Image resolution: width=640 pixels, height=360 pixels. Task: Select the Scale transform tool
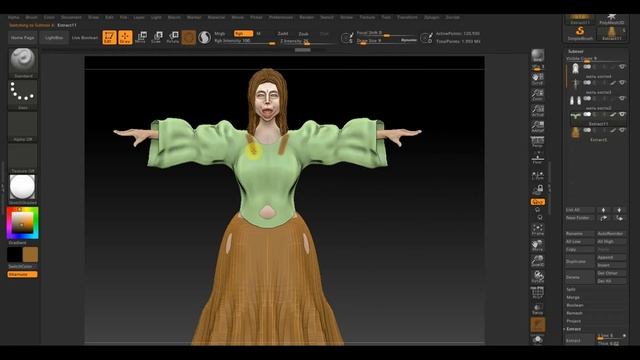pyautogui.click(x=157, y=37)
